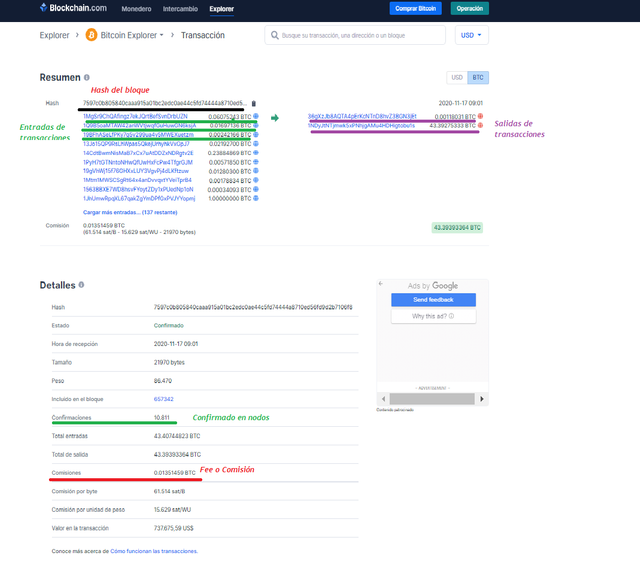Click the 43.40744823 BTC total inputs value
The height and width of the screenshot is (575, 640).
pos(177,436)
